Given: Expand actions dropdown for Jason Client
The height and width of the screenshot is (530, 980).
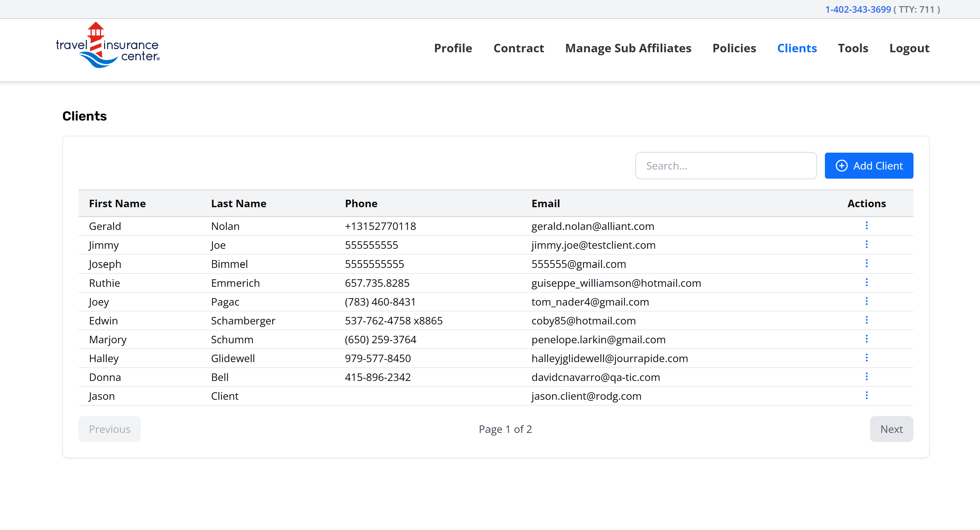Looking at the screenshot, I should [x=866, y=396].
